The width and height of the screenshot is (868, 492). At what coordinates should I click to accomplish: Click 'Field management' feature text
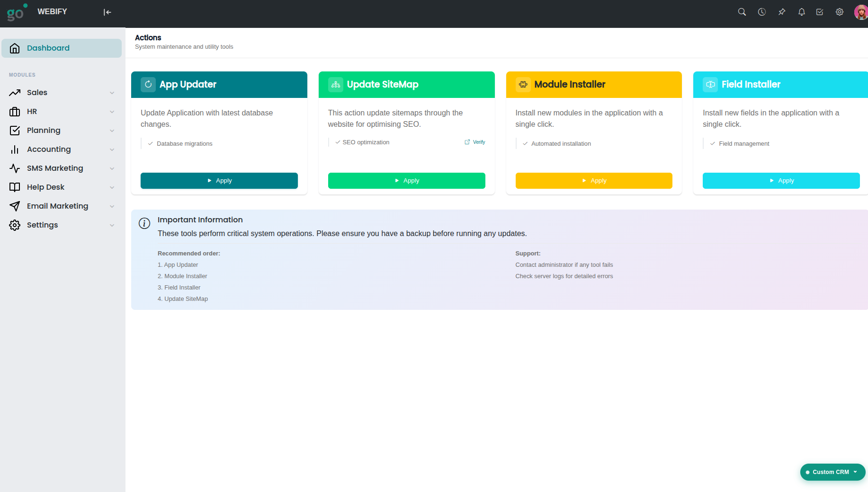(744, 144)
